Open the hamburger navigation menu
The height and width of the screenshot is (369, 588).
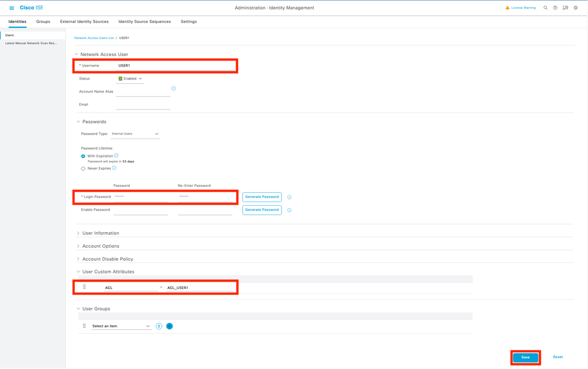12,8
